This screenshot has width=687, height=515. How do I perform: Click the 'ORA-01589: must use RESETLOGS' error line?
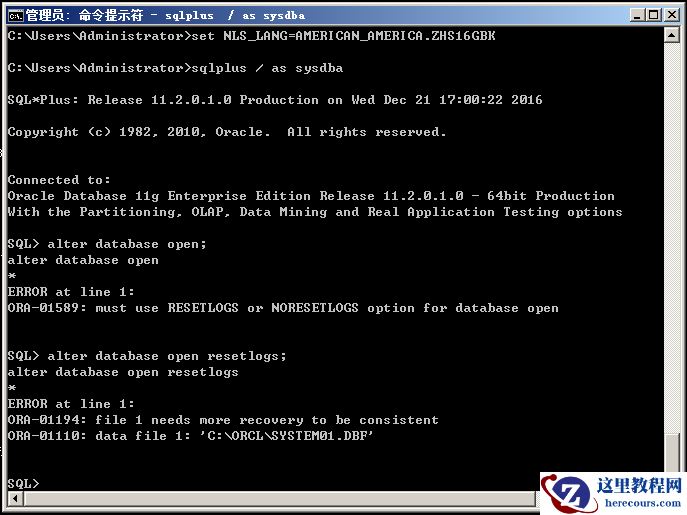pos(283,308)
